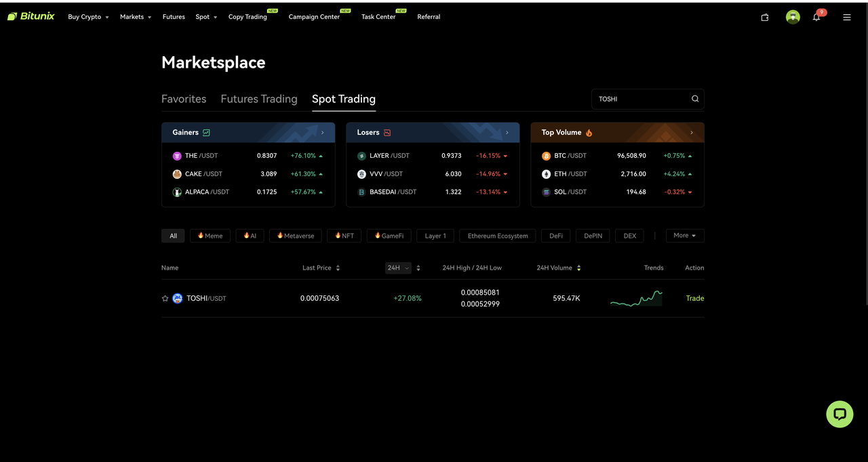Screen dimensions: 868x462
Task: Open the green profile avatar
Action: [x=793, y=17]
